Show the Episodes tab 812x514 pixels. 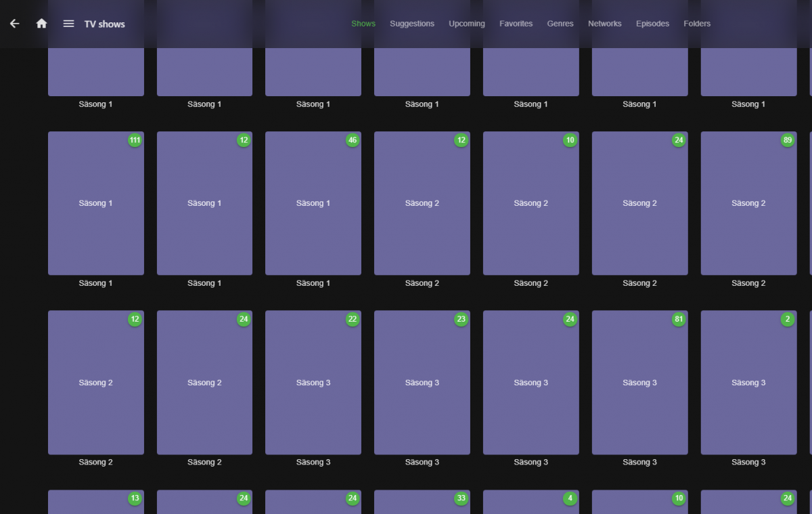point(652,24)
